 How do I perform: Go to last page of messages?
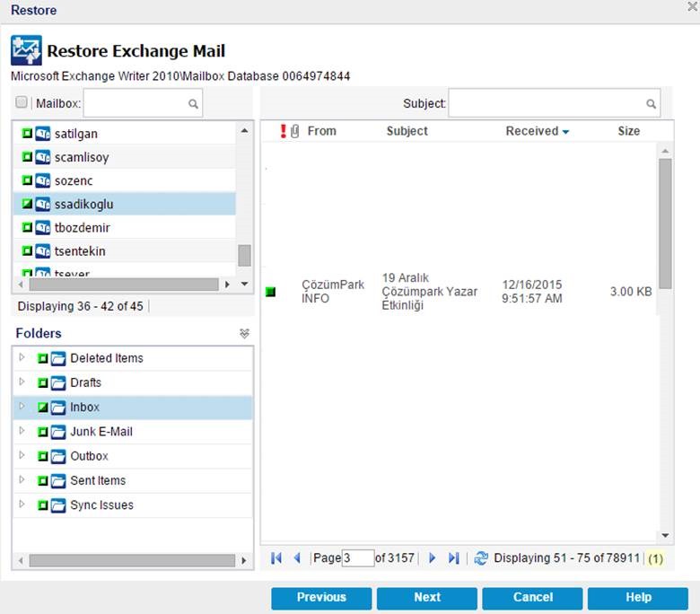453,557
